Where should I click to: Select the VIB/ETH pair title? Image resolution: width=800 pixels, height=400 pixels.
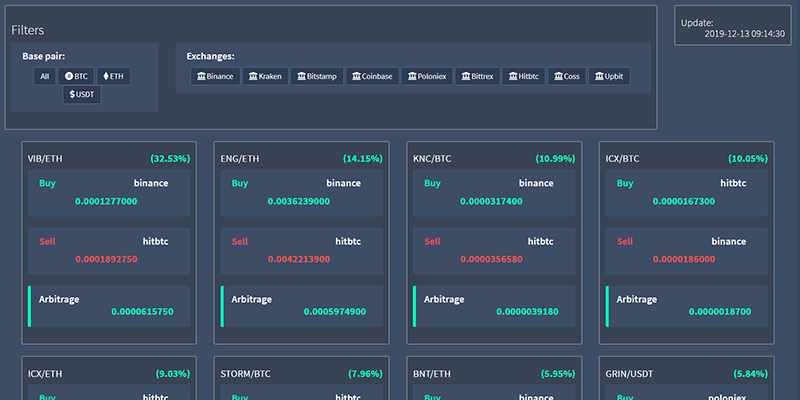[45, 159]
